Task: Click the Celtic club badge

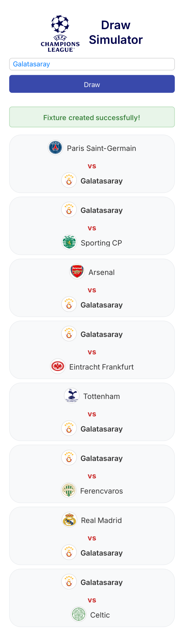Action: pyautogui.click(x=79, y=614)
